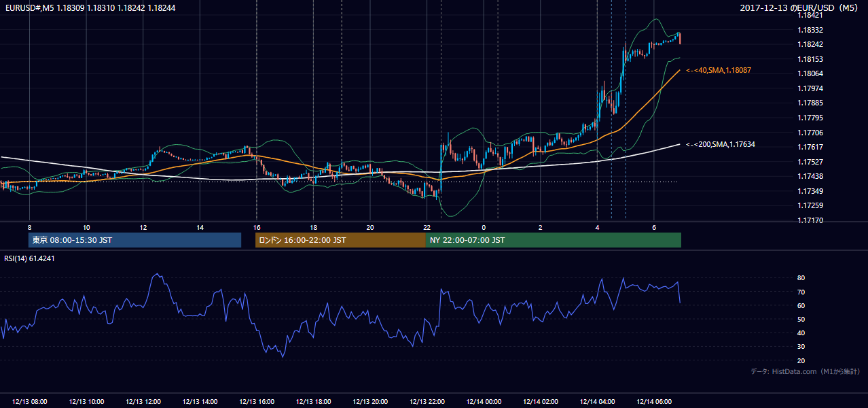This screenshot has height=408, width=868.
Task: Click price level 1.17795 on the axis
Action: pos(810,118)
